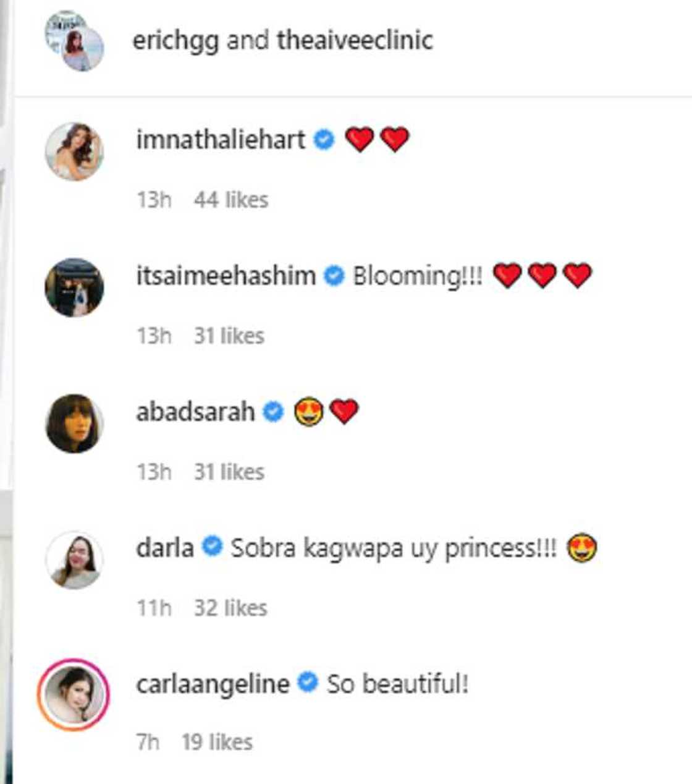This screenshot has width=692, height=784.
Task: View 32 likes on darla's comment
Action: [230, 608]
